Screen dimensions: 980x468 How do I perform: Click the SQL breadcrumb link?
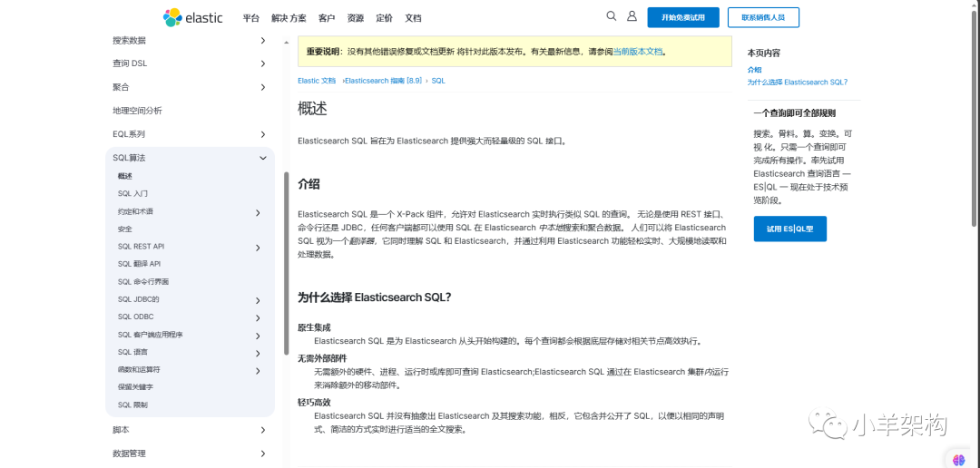click(438, 81)
